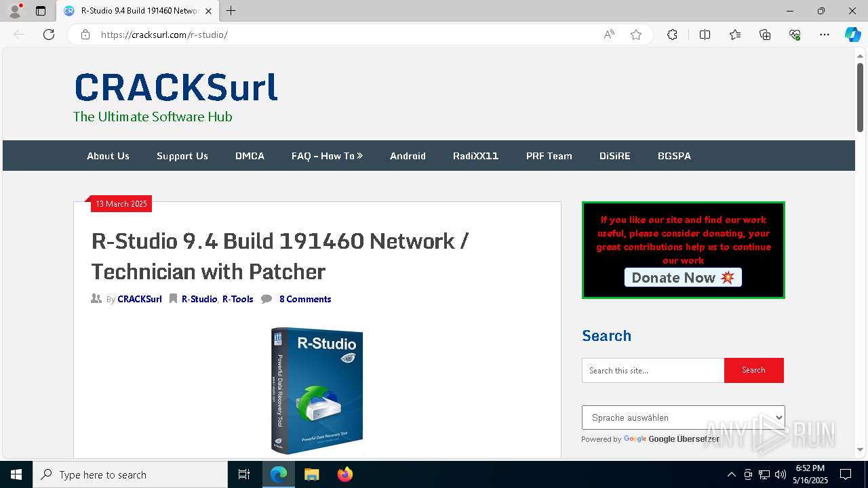The image size is (868, 488).
Task: Click Edge taskbar icon
Action: 279,474
